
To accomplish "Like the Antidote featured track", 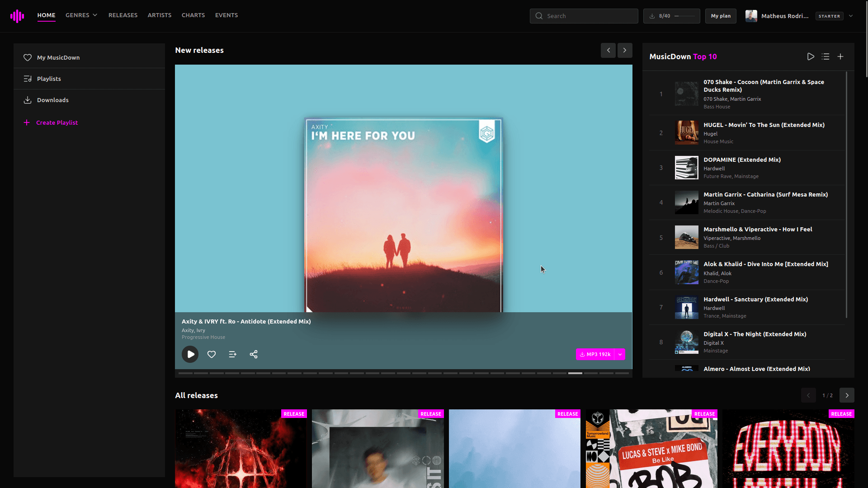I will click(212, 354).
